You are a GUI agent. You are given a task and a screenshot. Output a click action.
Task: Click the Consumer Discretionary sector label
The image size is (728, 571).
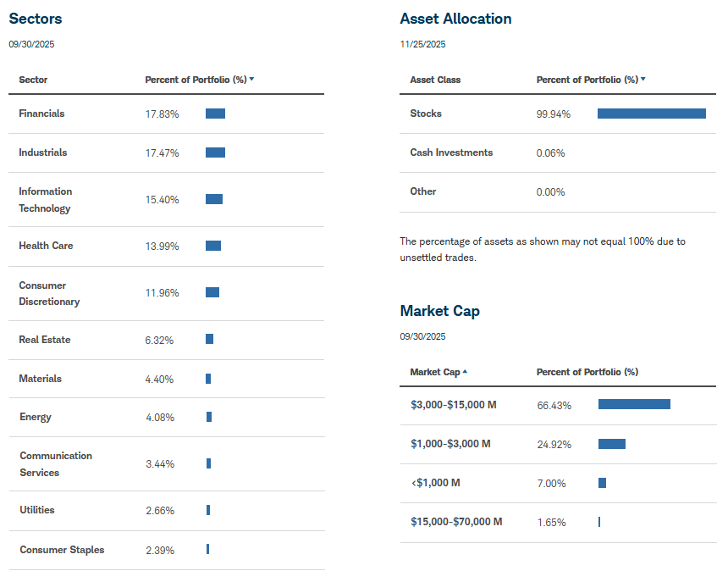click(49, 293)
